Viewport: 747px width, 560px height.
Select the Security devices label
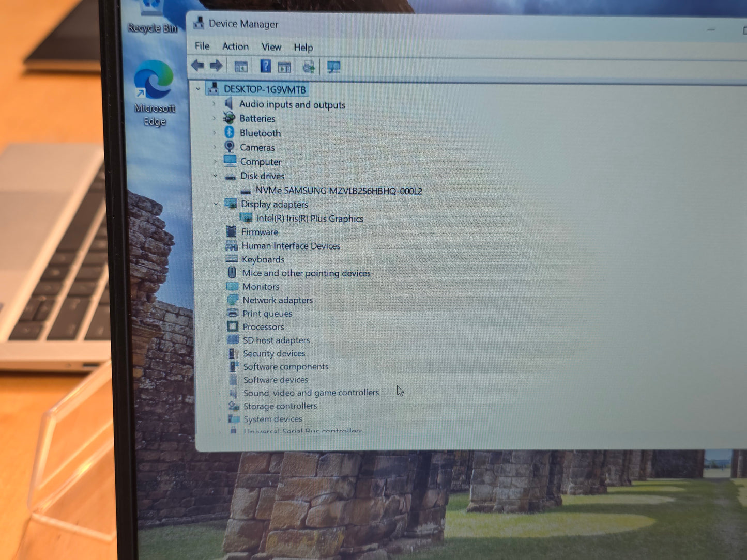pyautogui.click(x=274, y=353)
